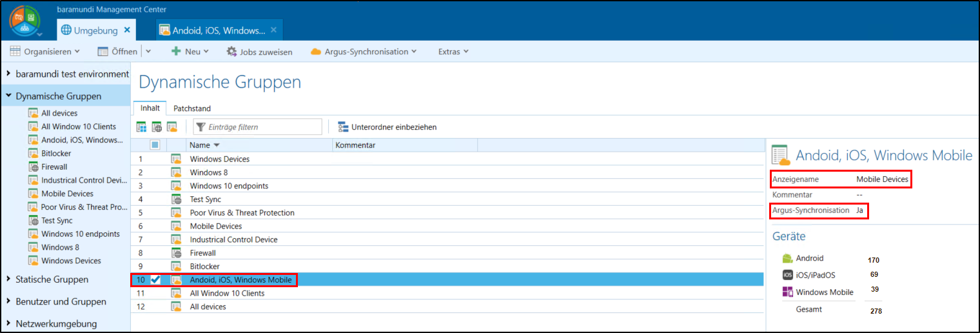Image resolution: width=980 pixels, height=333 pixels.
Task: Click the Firewall group icon in sidebar tree
Action: point(33,166)
